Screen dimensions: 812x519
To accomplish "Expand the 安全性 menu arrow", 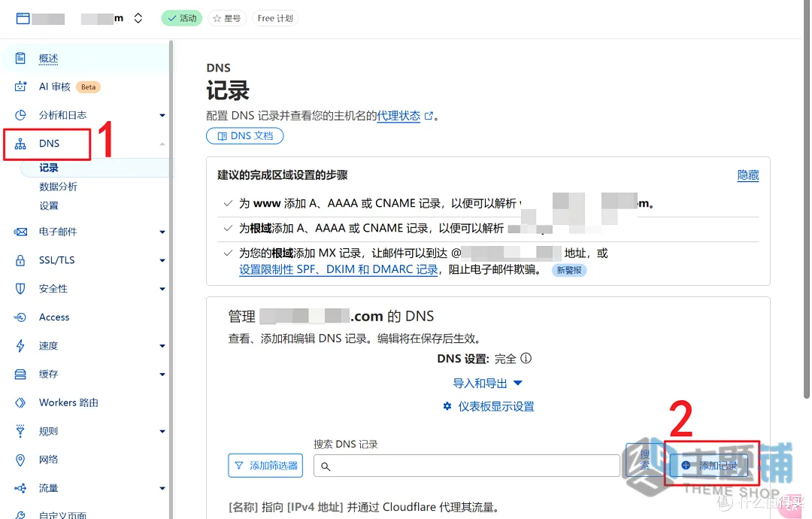I will tap(162, 289).
